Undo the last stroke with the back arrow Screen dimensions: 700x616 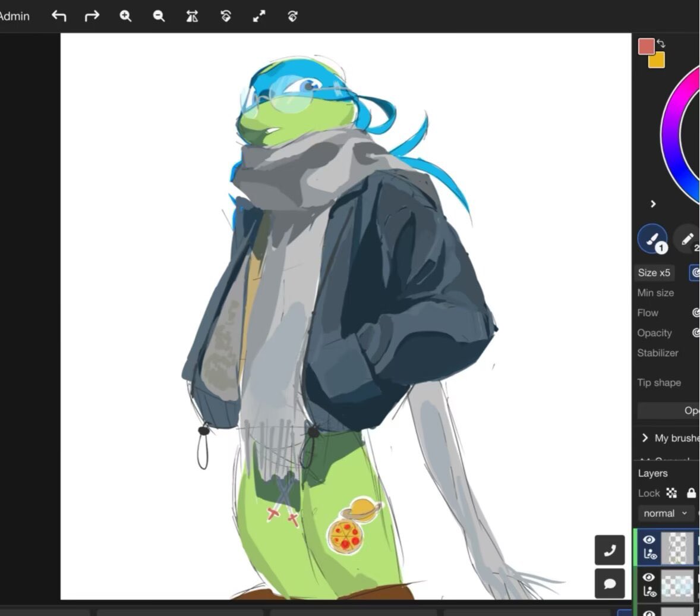coord(58,16)
